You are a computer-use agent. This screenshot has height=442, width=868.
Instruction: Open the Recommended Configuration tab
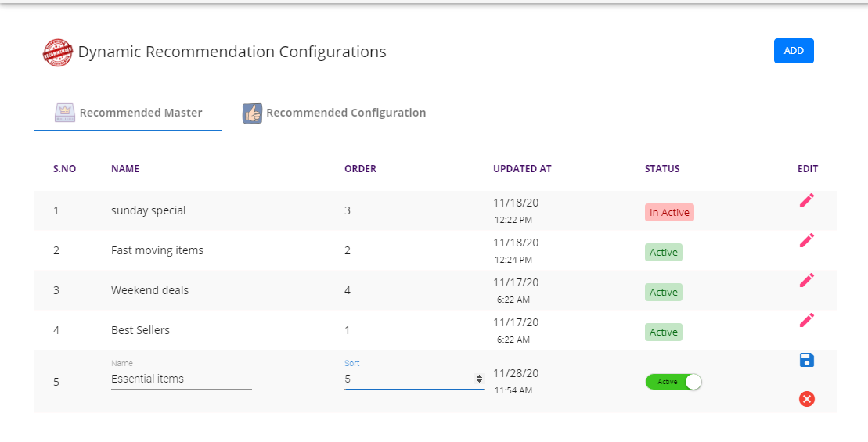tap(335, 113)
